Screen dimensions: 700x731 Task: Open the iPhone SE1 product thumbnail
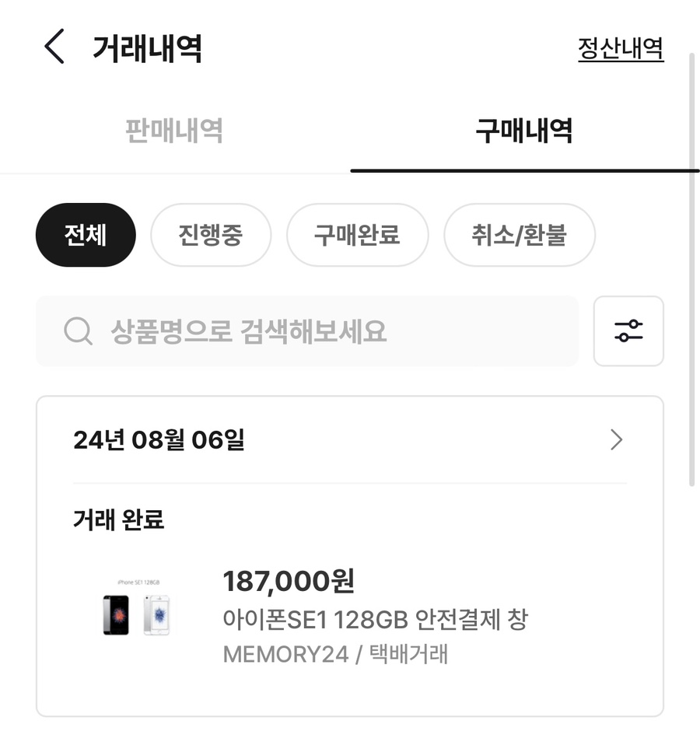[138, 608]
